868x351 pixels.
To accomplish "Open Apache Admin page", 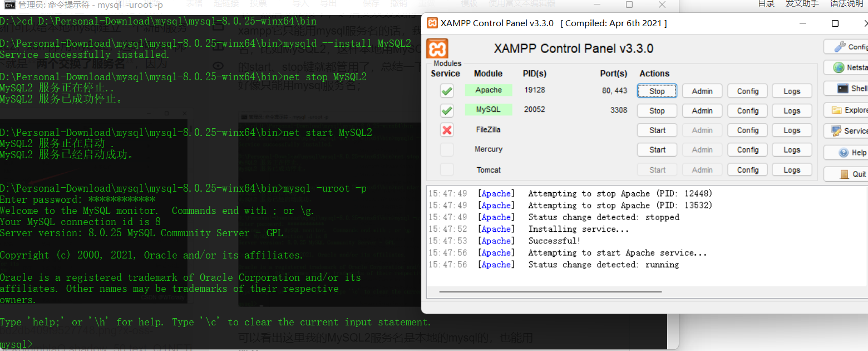I will click(702, 91).
